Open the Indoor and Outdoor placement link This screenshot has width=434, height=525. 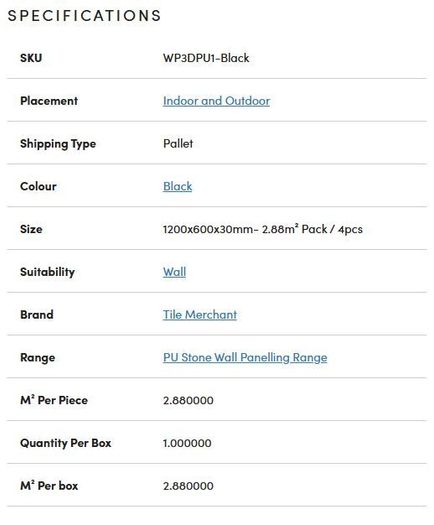click(x=216, y=101)
